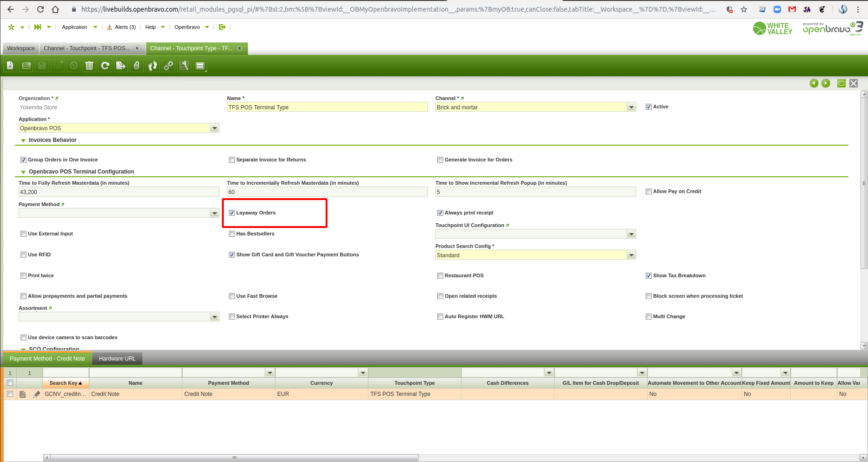
Task: Open Alerts (3) link
Action: [x=122, y=27]
